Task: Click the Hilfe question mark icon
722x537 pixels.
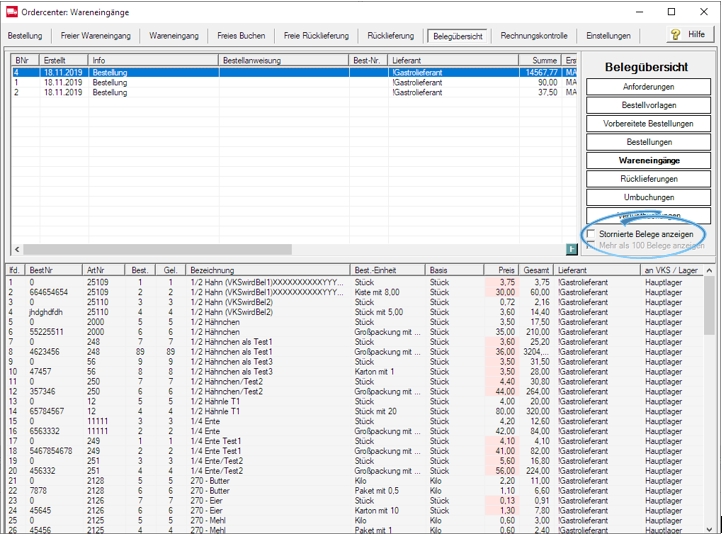Action: tap(675, 35)
